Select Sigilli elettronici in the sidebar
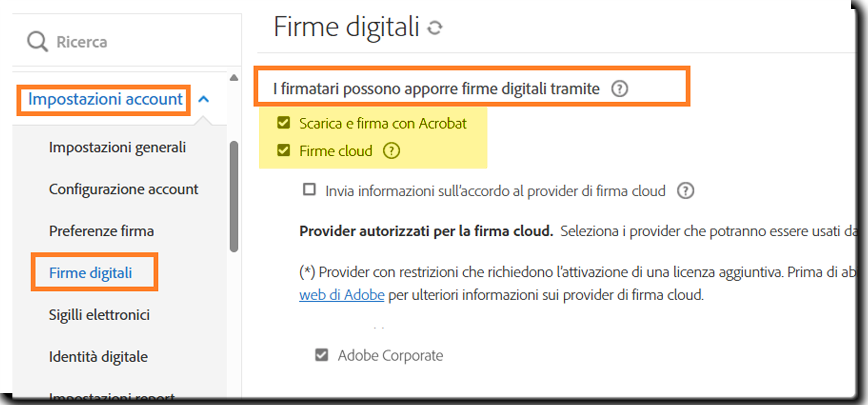The width and height of the screenshot is (868, 405). 99,315
